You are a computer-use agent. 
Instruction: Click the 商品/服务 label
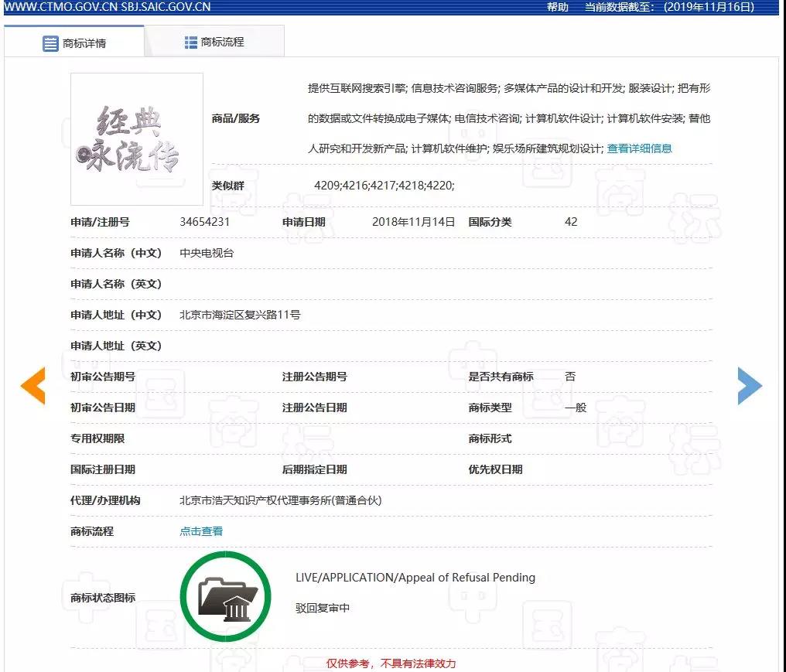(x=236, y=118)
